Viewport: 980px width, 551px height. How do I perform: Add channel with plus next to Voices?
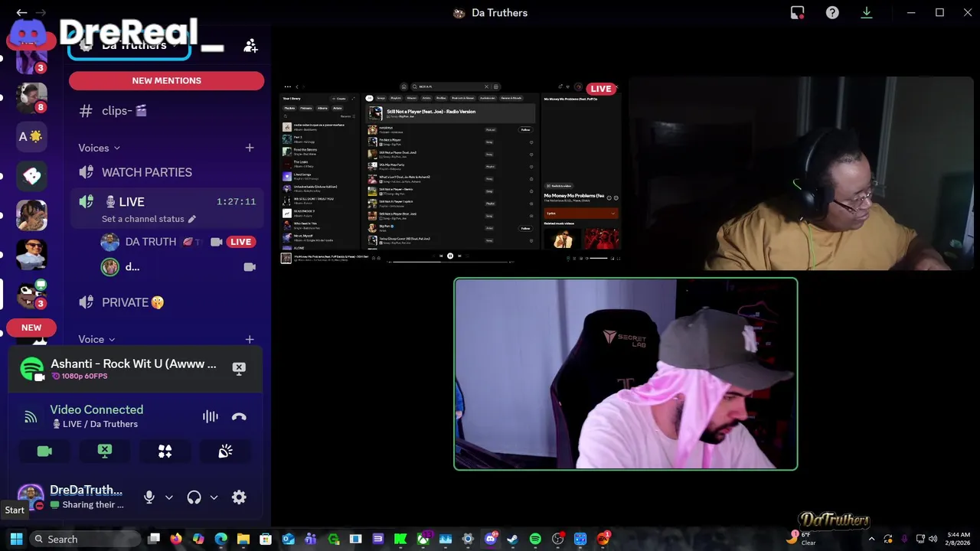250,148
